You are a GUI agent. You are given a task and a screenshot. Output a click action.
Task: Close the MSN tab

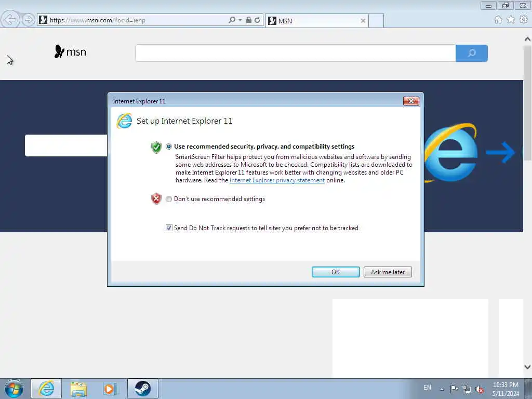coord(363,21)
